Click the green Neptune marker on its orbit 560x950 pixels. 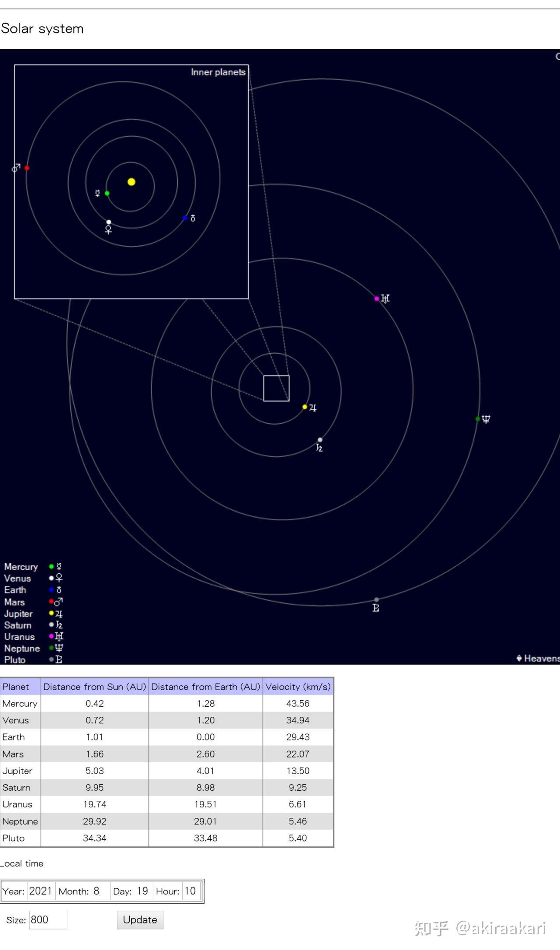coord(478,419)
